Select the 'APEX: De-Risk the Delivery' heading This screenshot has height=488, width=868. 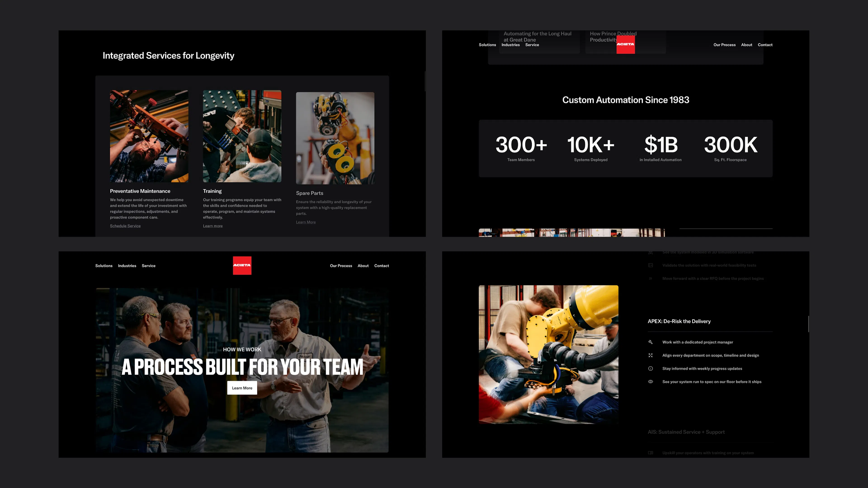click(x=679, y=321)
